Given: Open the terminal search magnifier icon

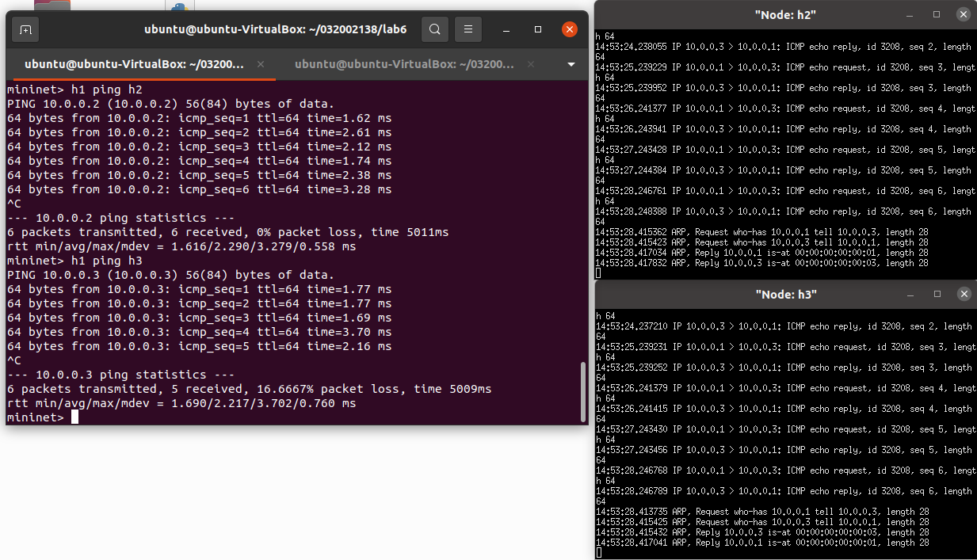Looking at the screenshot, I should 435,30.
